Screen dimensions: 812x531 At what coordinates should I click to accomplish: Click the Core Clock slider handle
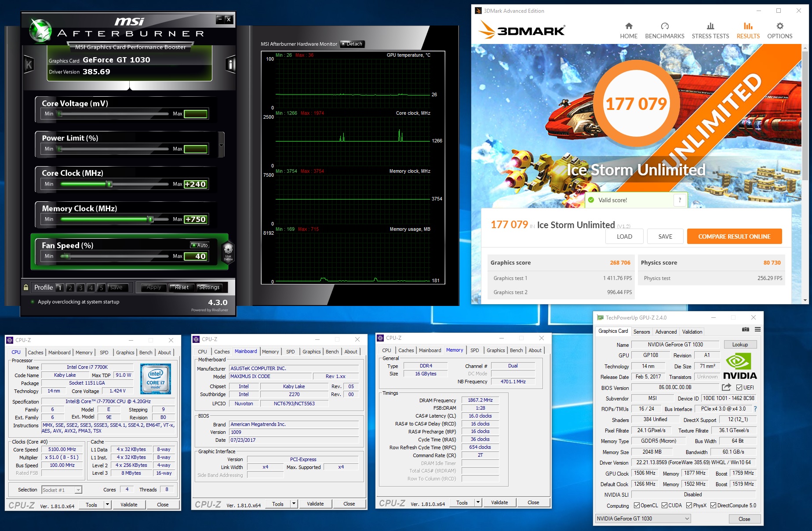pyautogui.click(x=109, y=184)
